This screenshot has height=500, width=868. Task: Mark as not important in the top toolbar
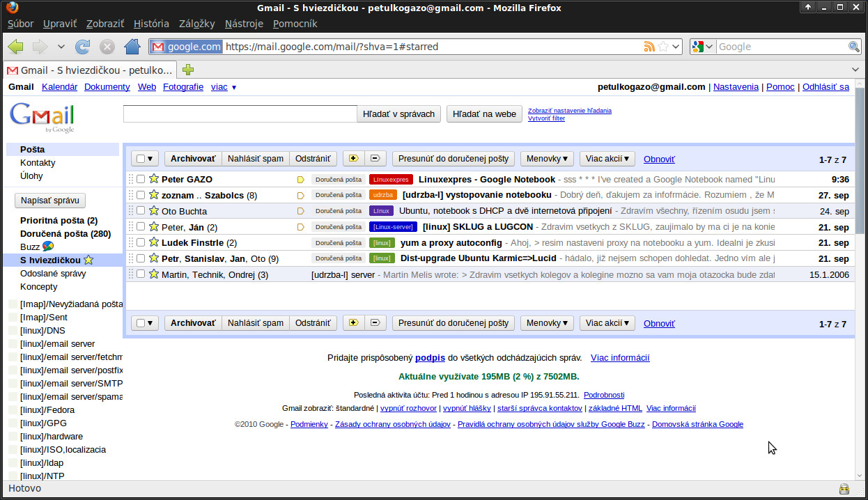tap(375, 158)
